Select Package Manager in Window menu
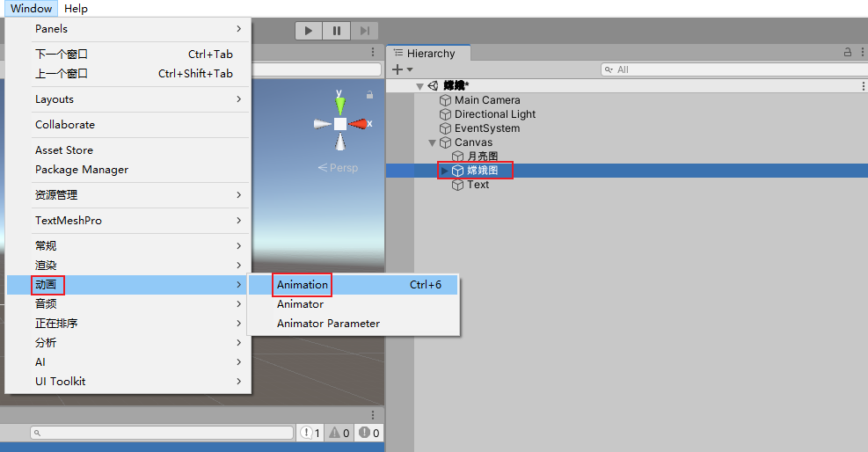The height and width of the screenshot is (452, 868). coord(82,170)
